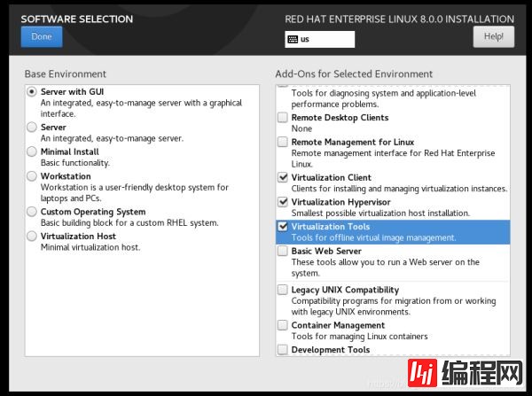Click the keyboard layout icon
532x396 pixels.
coord(293,39)
